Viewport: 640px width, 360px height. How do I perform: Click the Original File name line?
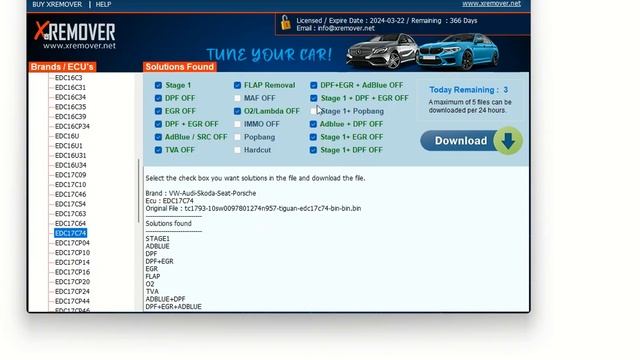tap(253, 209)
